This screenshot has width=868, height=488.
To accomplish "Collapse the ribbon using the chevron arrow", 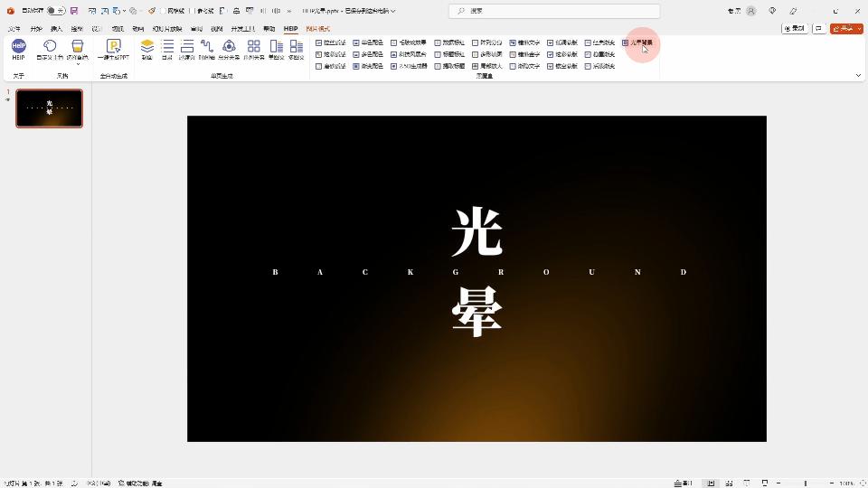I will click(858, 75).
